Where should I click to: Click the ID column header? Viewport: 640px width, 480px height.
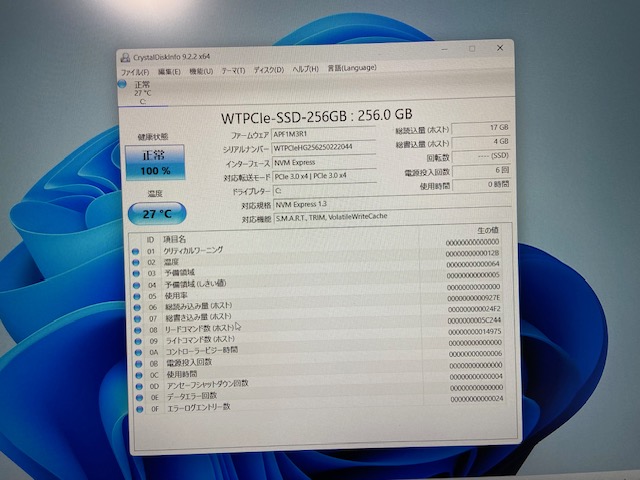(150, 240)
